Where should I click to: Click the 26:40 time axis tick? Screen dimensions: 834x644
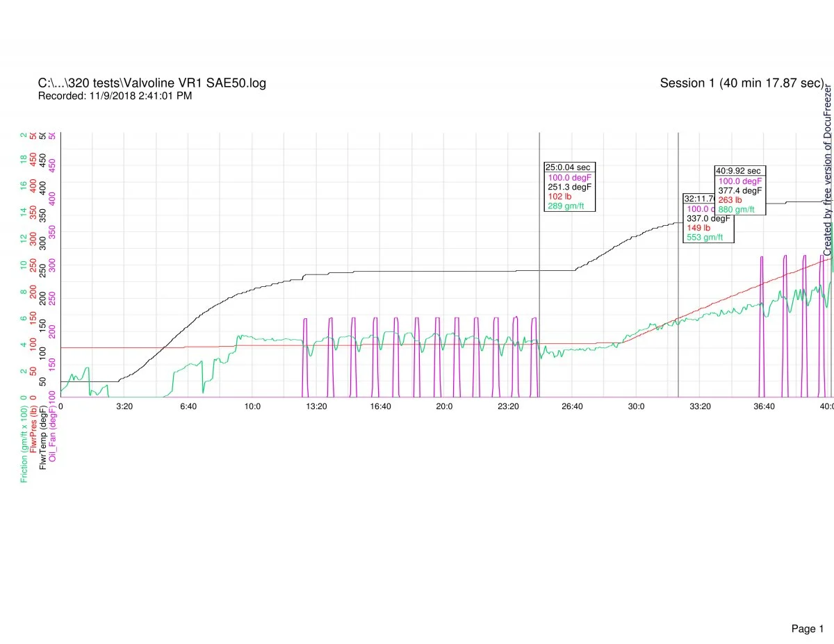pos(572,406)
